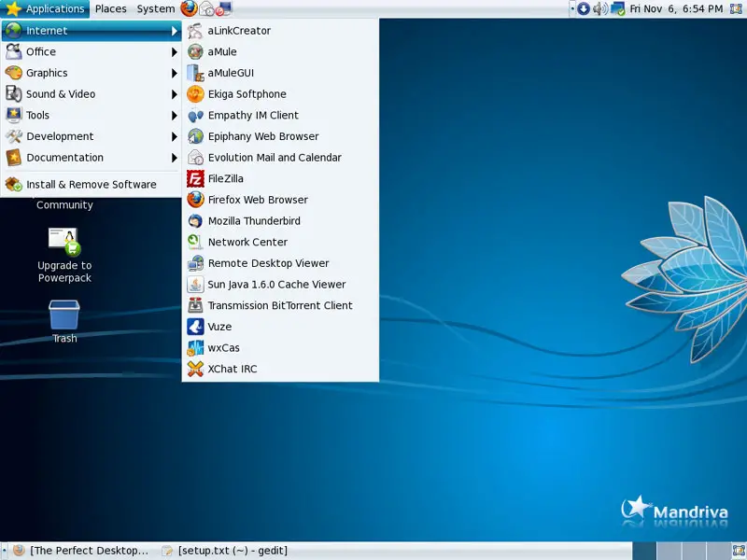Screen dimensions: 747x560
Task: Click the Firefox launcher in the top panel
Action: (x=190, y=8)
